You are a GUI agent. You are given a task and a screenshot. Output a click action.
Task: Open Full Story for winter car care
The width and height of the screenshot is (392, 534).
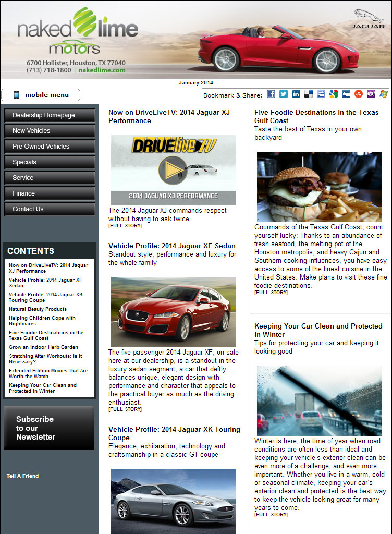pos(271,515)
